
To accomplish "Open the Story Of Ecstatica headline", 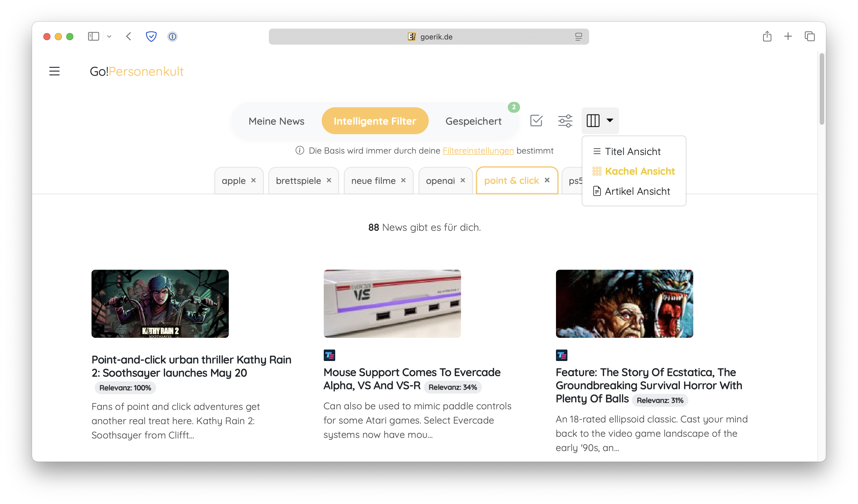I will pyautogui.click(x=649, y=385).
